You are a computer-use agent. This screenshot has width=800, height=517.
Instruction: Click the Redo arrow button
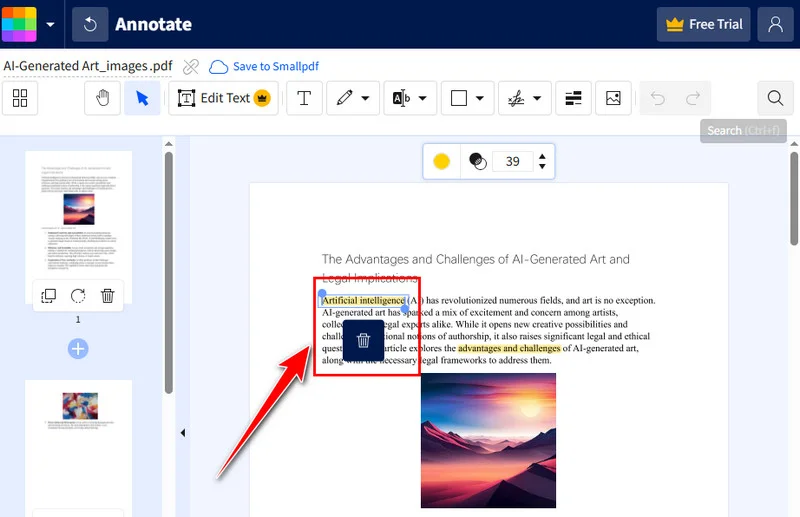(693, 98)
